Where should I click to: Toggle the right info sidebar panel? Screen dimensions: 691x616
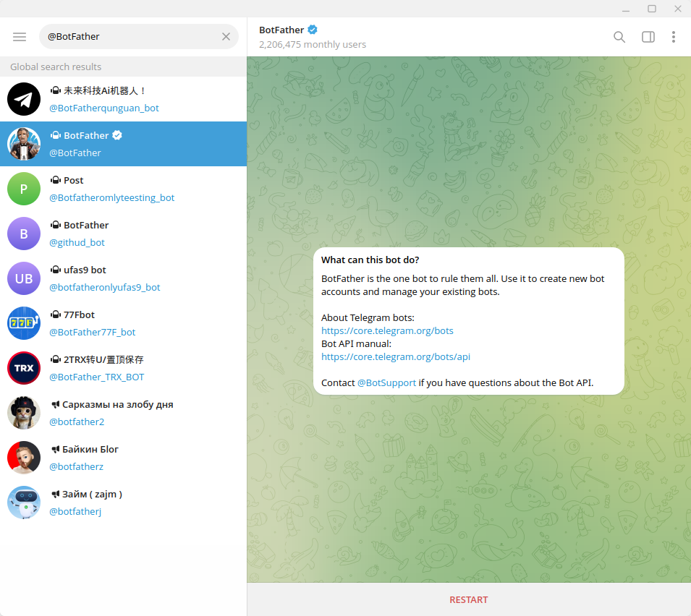click(x=648, y=37)
